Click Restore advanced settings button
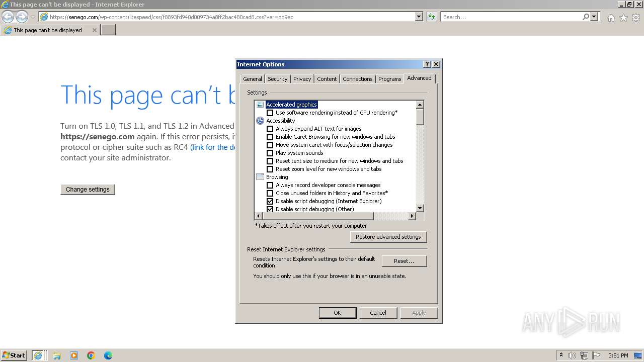 point(388,237)
